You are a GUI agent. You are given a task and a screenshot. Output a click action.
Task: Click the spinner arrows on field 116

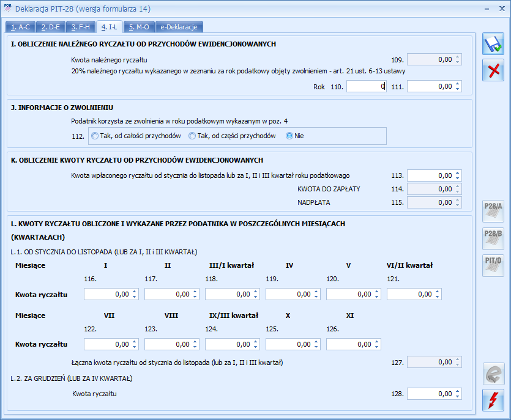click(x=135, y=294)
